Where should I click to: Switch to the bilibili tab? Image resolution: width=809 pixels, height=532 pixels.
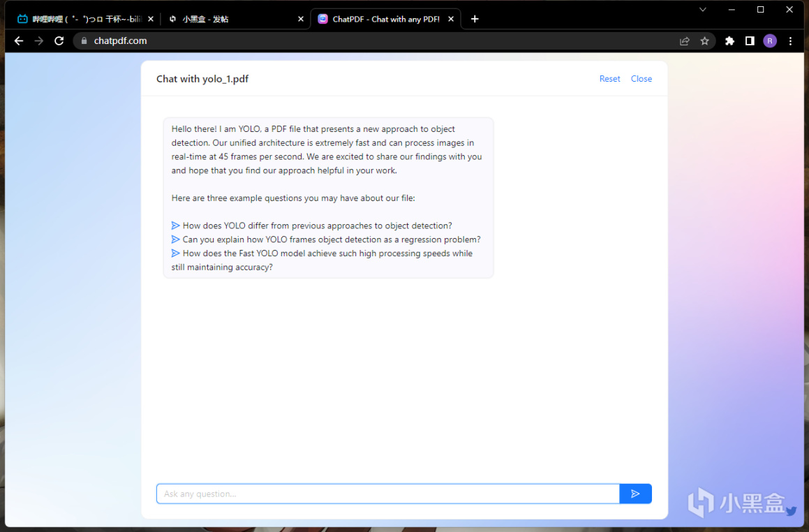point(86,19)
